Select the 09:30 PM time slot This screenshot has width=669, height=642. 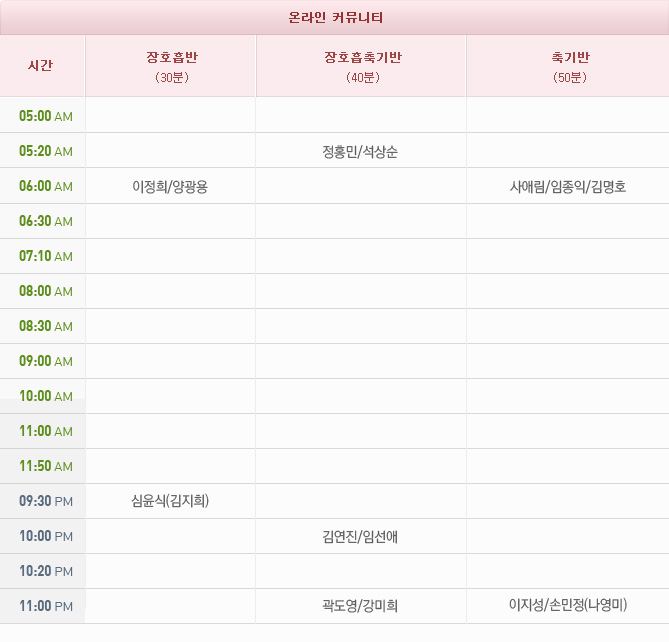(x=45, y=501)
